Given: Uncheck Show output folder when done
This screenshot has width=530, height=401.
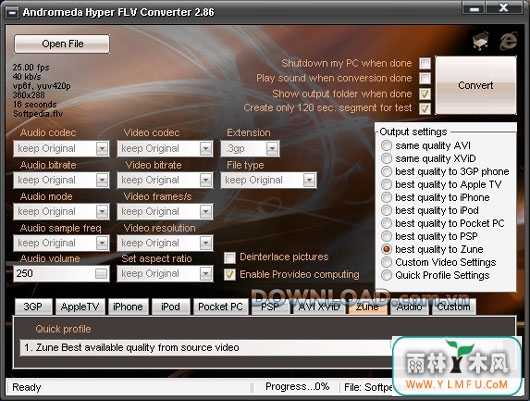Looking at the screenshot, I should (x=425, y=94).
